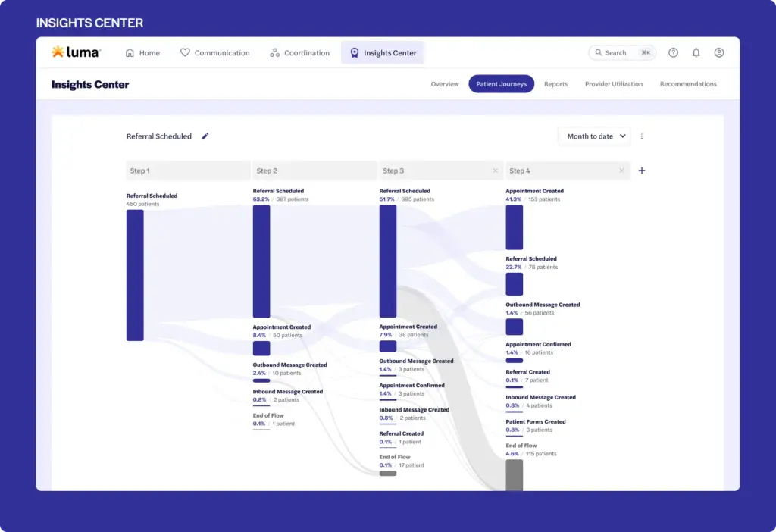Expand the Month to date dropdown

pos(594,136)
